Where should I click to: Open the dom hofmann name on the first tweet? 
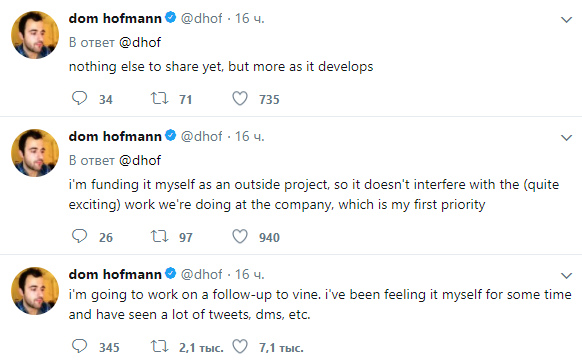point(115,18)
